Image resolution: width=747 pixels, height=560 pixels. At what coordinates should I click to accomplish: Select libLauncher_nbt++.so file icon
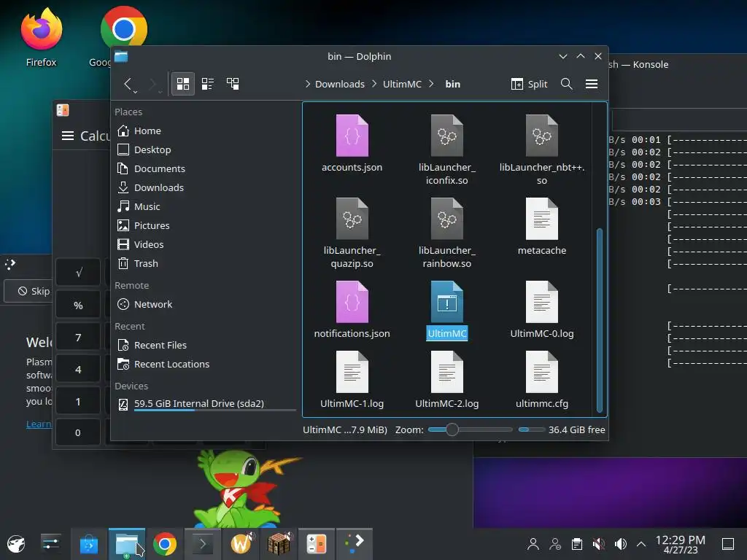(542, 136)
